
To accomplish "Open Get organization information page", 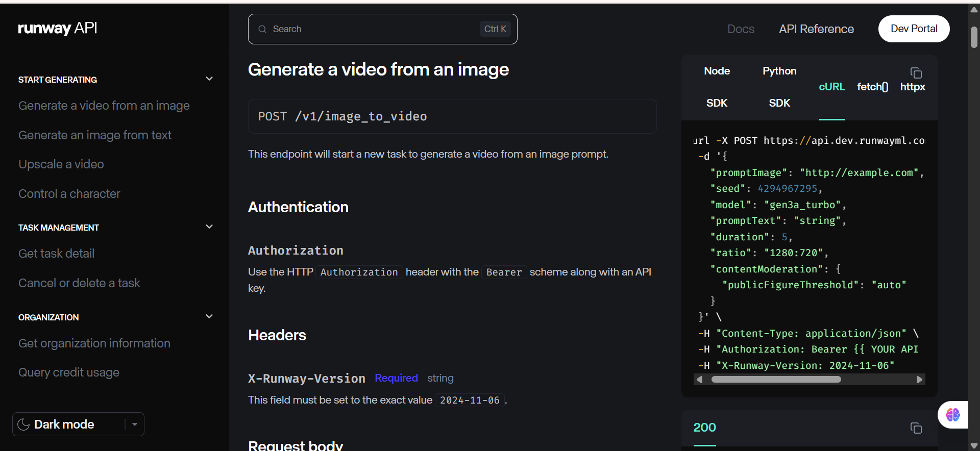I will coord(94,343).
